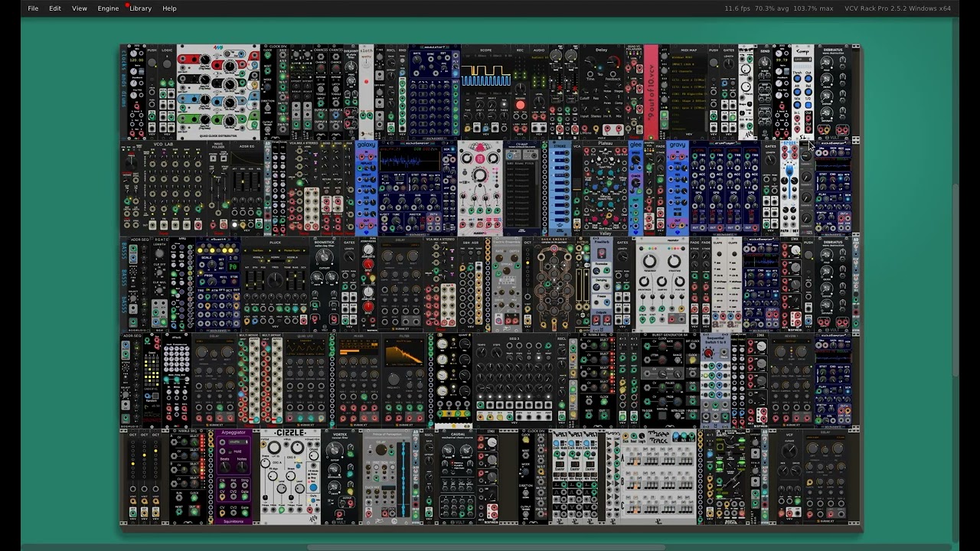
Task: Click the ADSR EG envelope graph display
Action: tap(247, 158)
